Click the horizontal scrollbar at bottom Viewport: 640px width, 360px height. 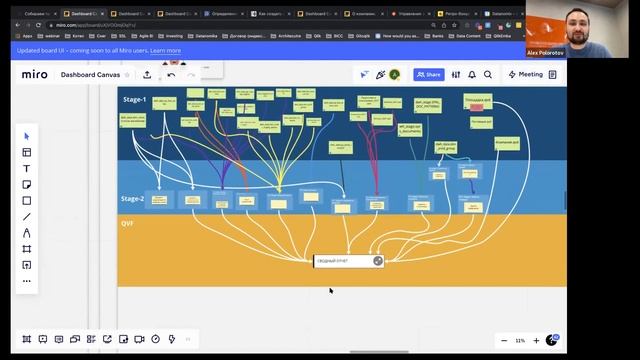[379, 351]
